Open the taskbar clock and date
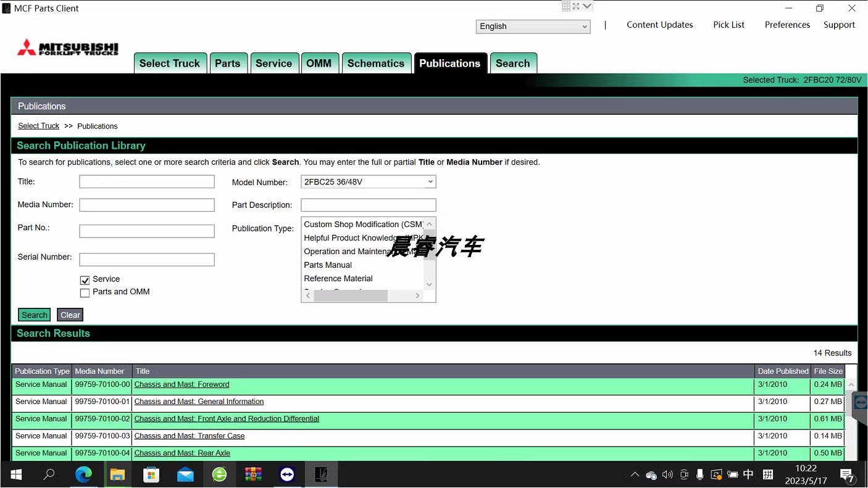868x488 pixels. tap(806, 474)
